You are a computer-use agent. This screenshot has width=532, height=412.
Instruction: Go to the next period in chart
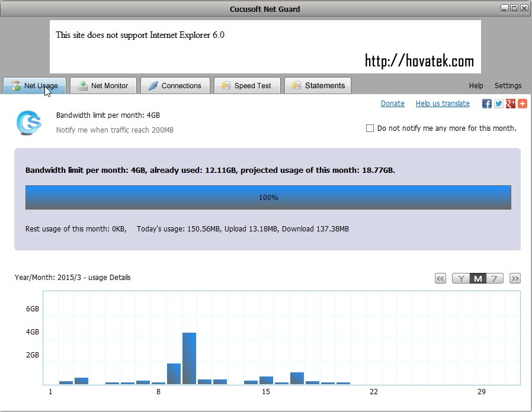tap(515, 279)
